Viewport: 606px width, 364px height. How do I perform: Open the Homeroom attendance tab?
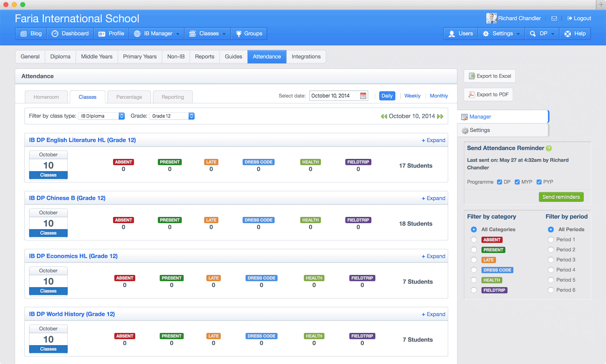pyautogui.click(x=46, y=97)
